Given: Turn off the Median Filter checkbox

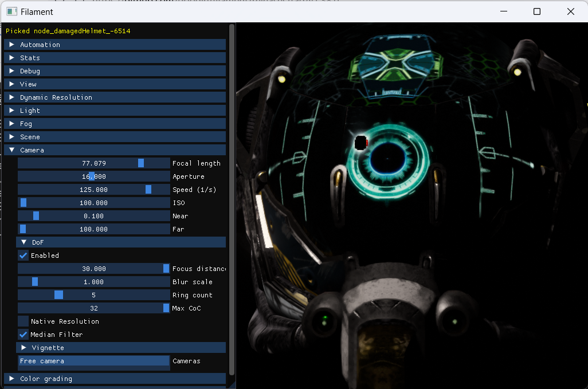Looking at the screenshot, I should pyautogui.click(x=23, y=334).
